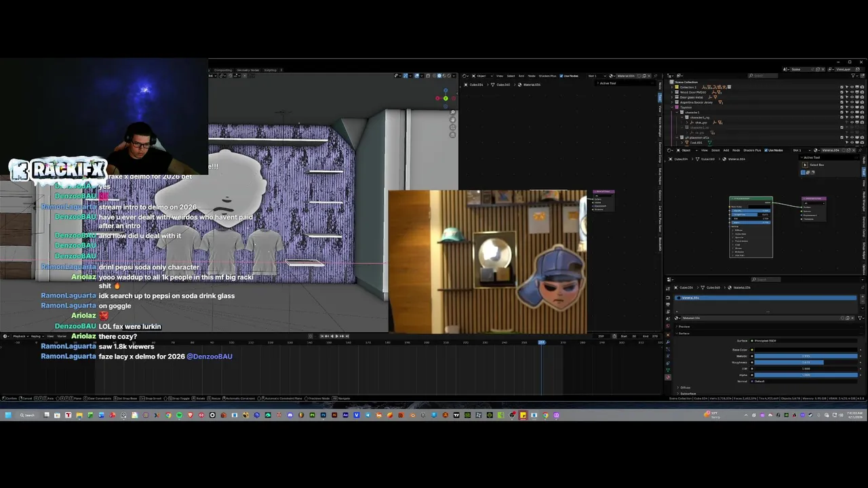Open the Render properties tab
868x488 pixels.
pyautogui.click(x=668, y=298)
